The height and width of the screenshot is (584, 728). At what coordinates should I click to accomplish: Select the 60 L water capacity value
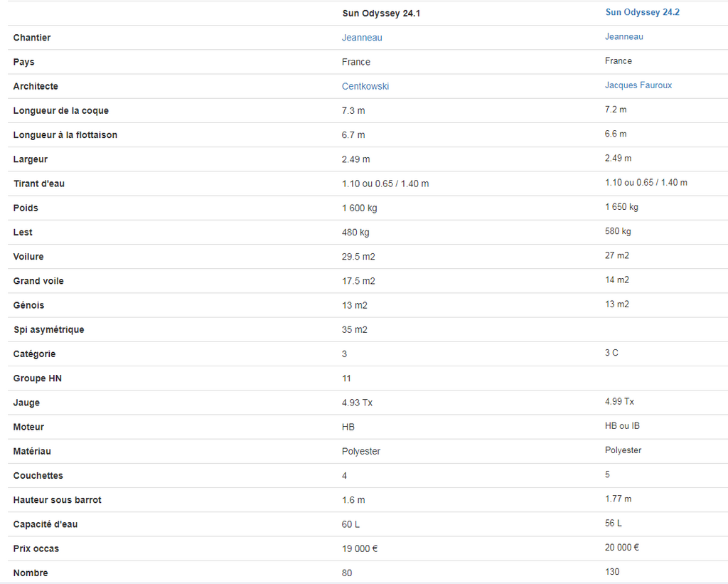pyautogui.click(x=350, y=524)
